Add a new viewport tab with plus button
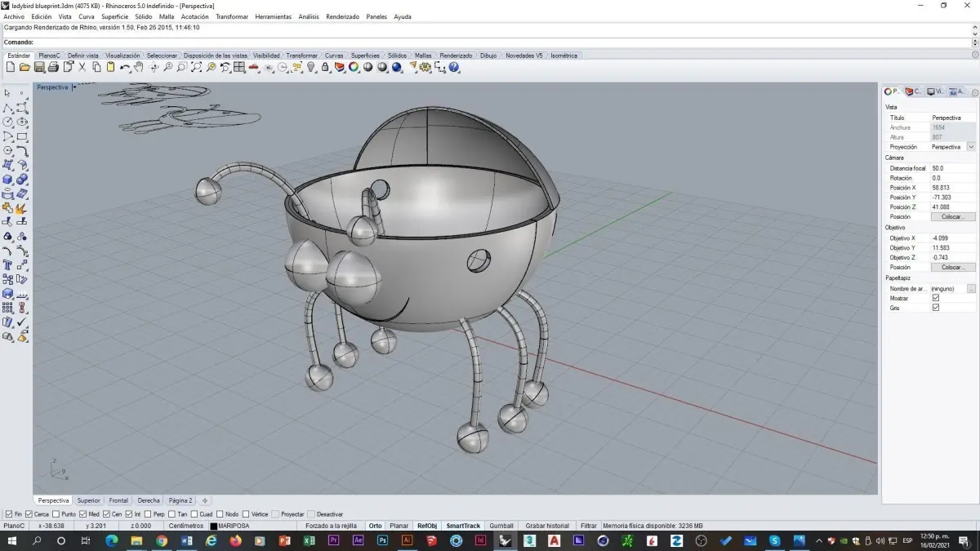Viewport: 980px width, 551px height. coord(205,500)
